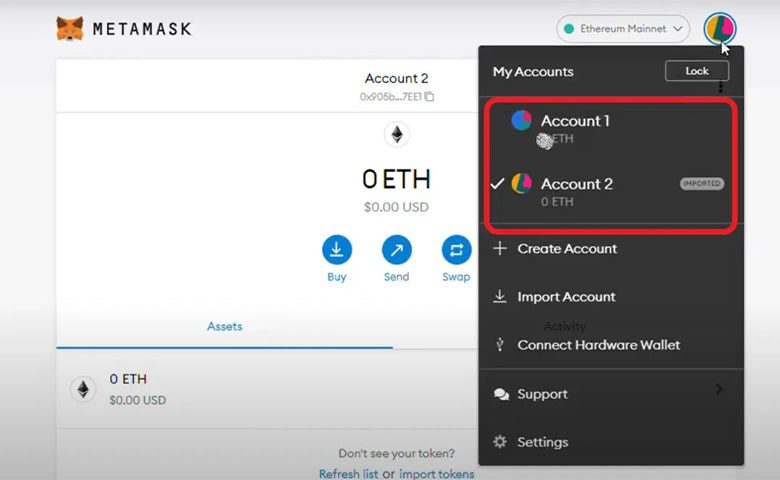Screen dimensions: 780x480
Task: Click the MetaMask fox logo
Action: click(70, 28)
